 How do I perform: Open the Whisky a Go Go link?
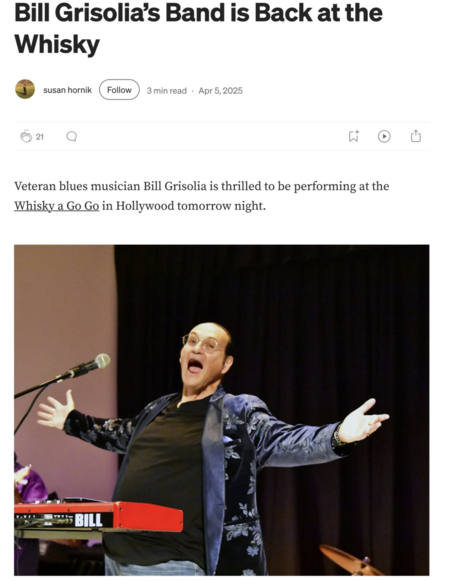pos(56,206)
